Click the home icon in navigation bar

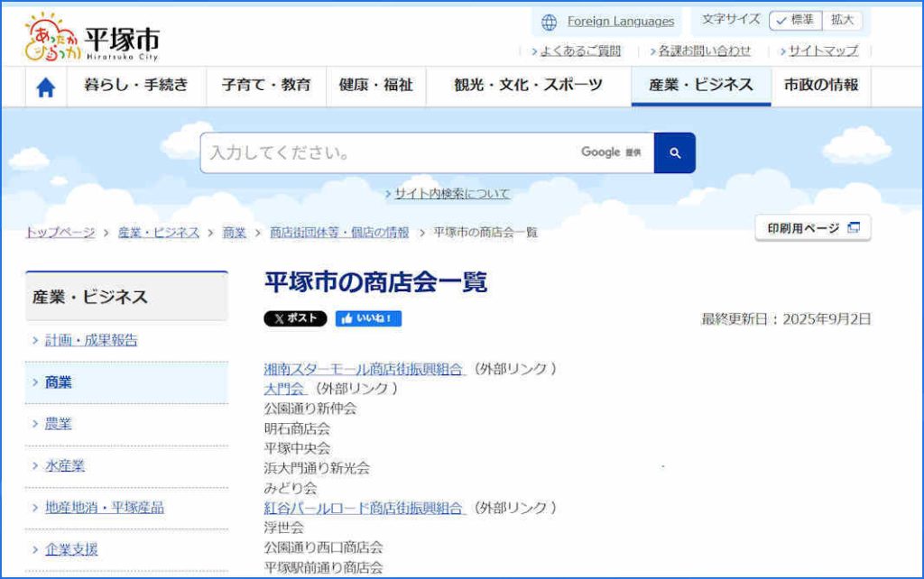click(x=45, y=87)
